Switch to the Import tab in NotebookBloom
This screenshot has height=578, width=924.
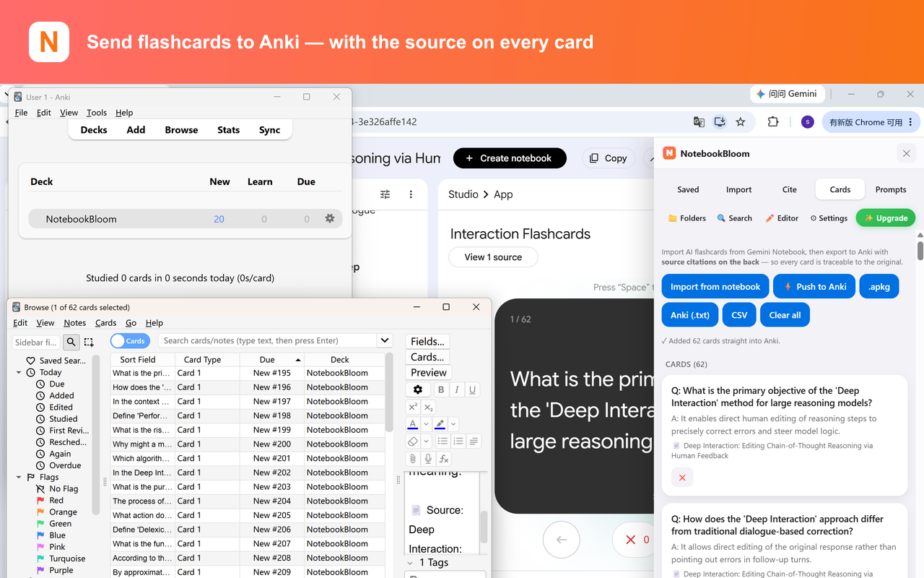tap(738, 189)
